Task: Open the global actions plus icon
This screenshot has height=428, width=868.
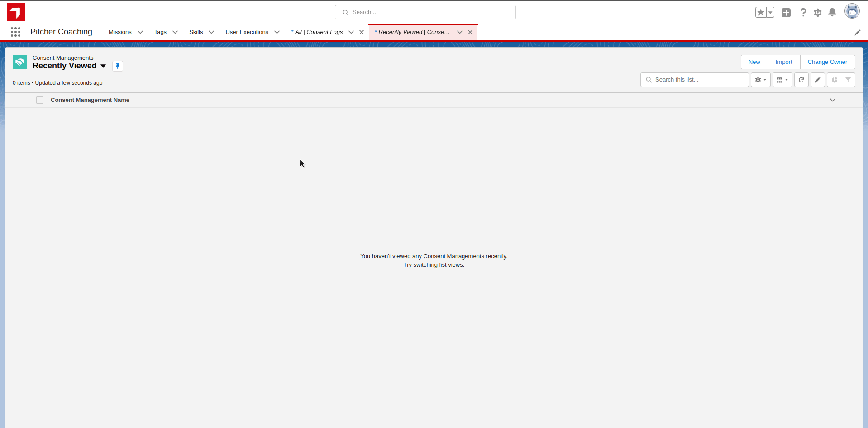Action: (x=786, y=13)
